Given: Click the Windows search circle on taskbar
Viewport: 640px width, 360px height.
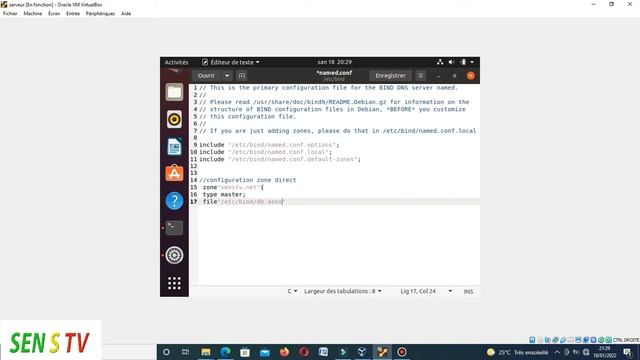Looking at the screenshot, I should [166, 352].
